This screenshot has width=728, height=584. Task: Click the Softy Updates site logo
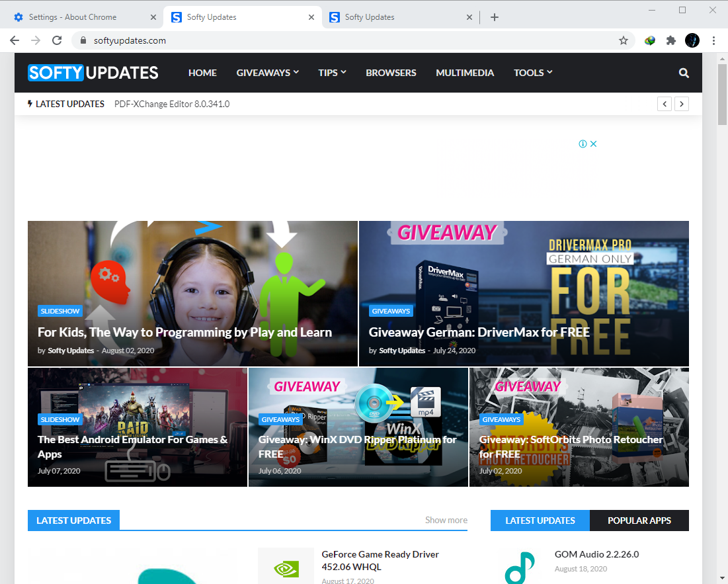[93, 73]
